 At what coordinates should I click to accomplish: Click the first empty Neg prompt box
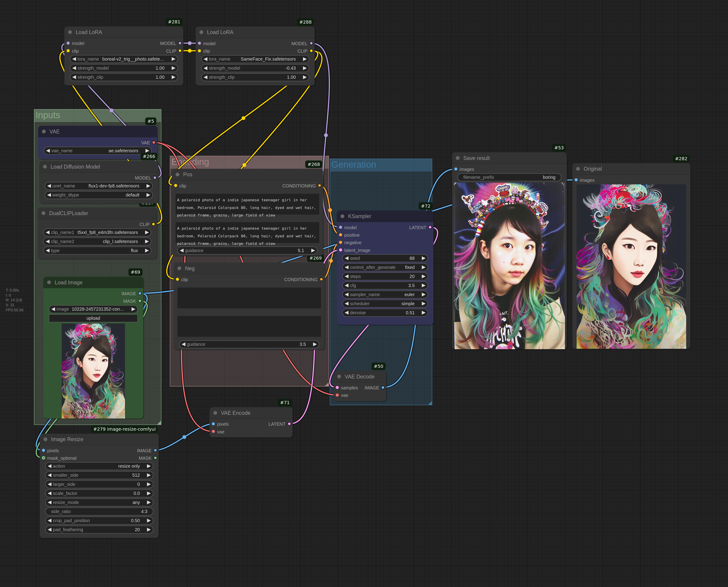coord(249,298)
